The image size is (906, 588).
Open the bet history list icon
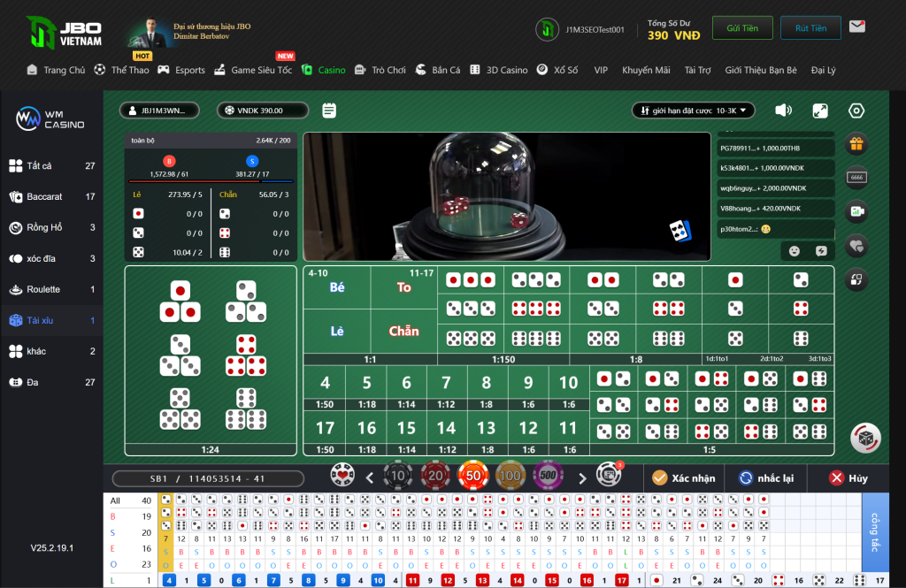(x=329, y=111)
